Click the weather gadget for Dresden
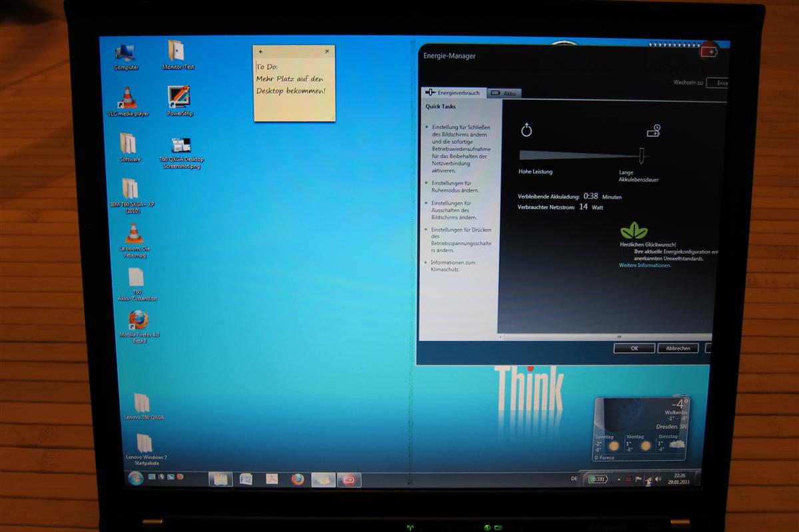The image size is (799, 532). click(x=641, y=428)
